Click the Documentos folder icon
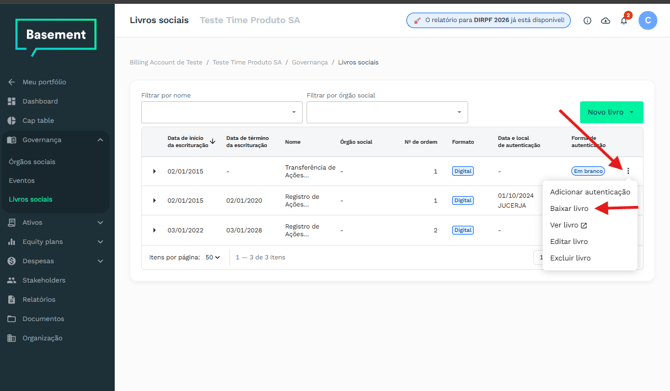The height and width of the screenshot is (391, 670). [x=12, y=319]
